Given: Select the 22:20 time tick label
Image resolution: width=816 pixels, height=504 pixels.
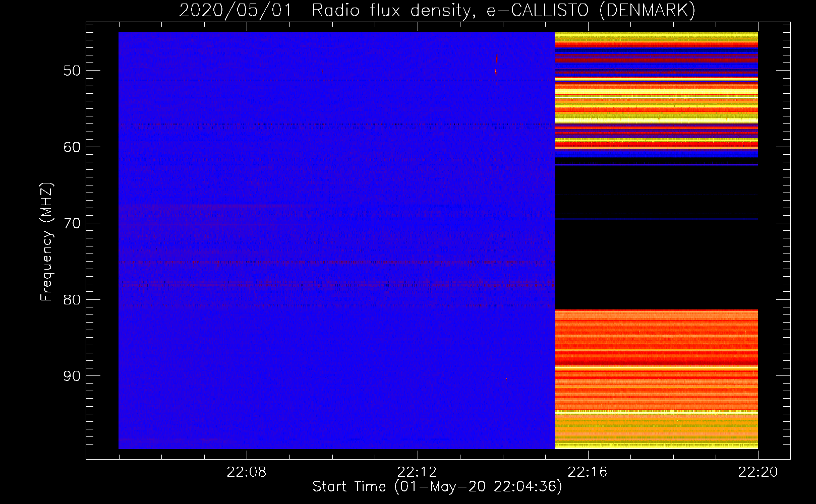Looking at the screenshot, I should [758, 472].
